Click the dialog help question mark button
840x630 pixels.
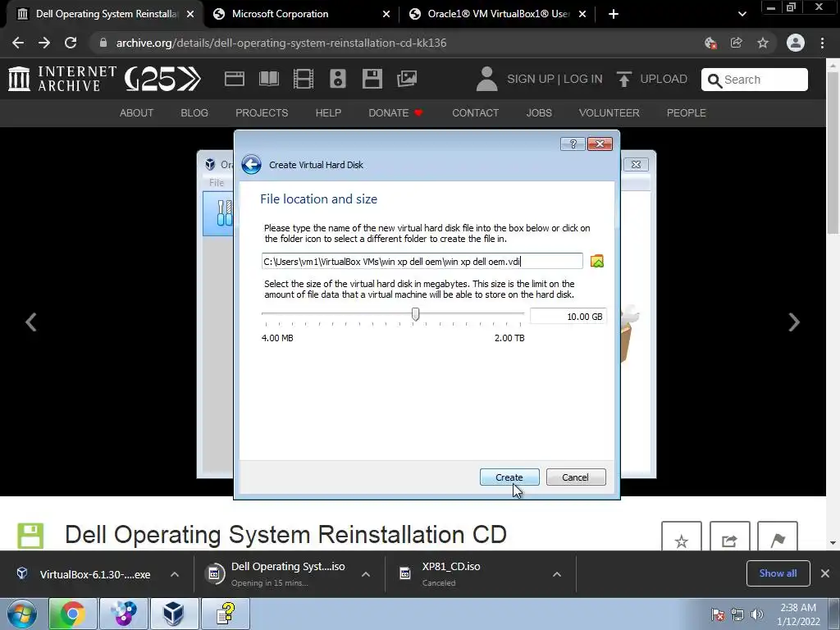[573, 144]
